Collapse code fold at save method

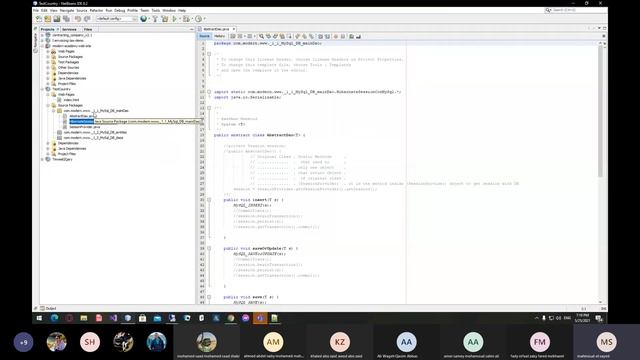point(209,297)
